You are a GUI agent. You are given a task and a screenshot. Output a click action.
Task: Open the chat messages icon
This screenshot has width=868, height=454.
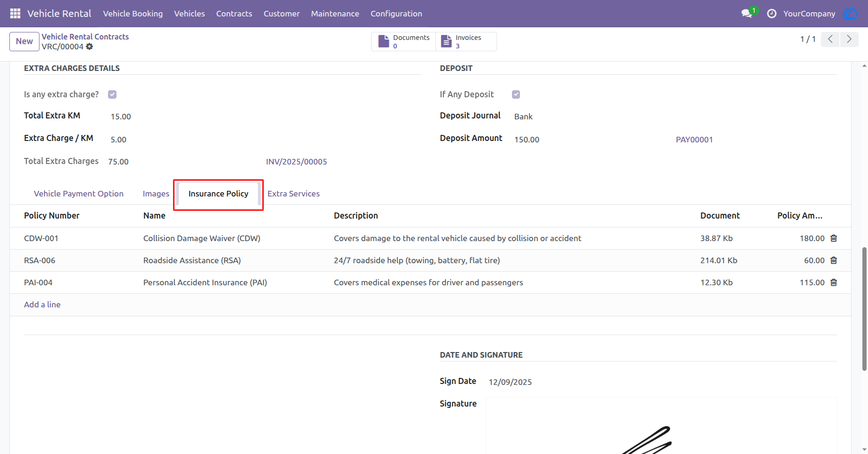[x=747, y=14]
